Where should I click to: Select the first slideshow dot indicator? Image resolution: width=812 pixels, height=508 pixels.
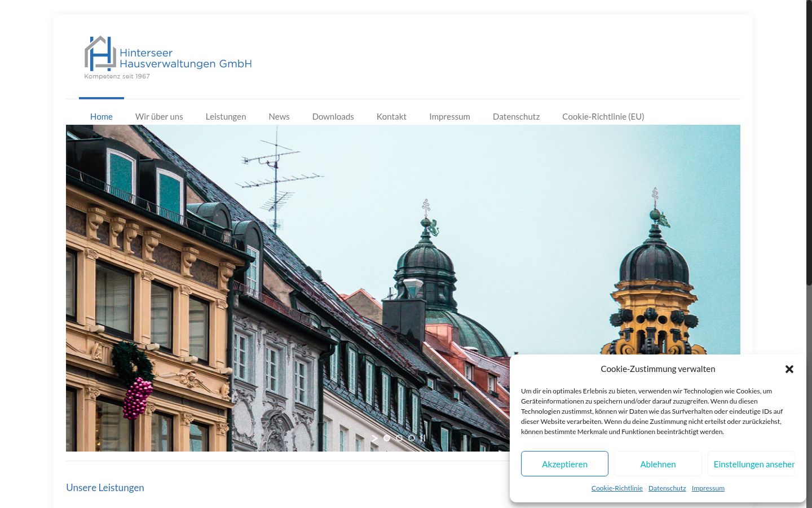point(387,438)
